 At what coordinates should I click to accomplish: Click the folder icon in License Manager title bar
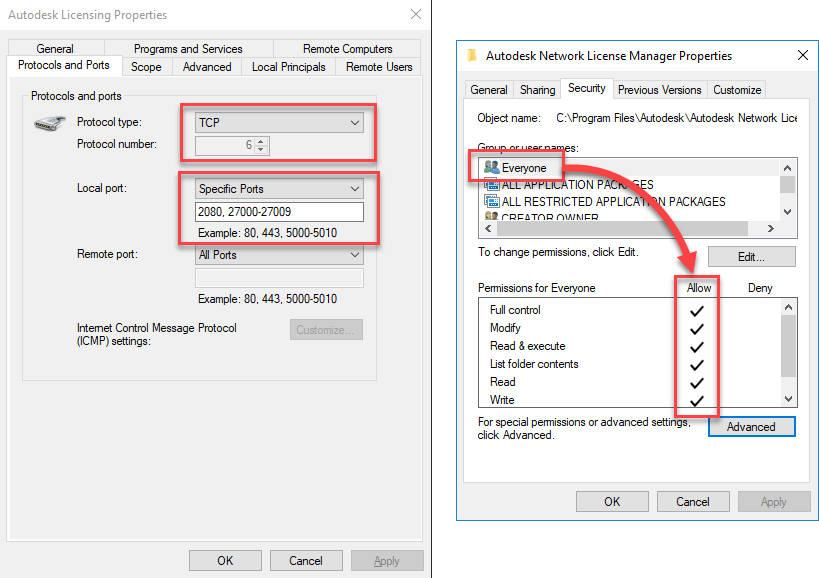coord(470,55)
